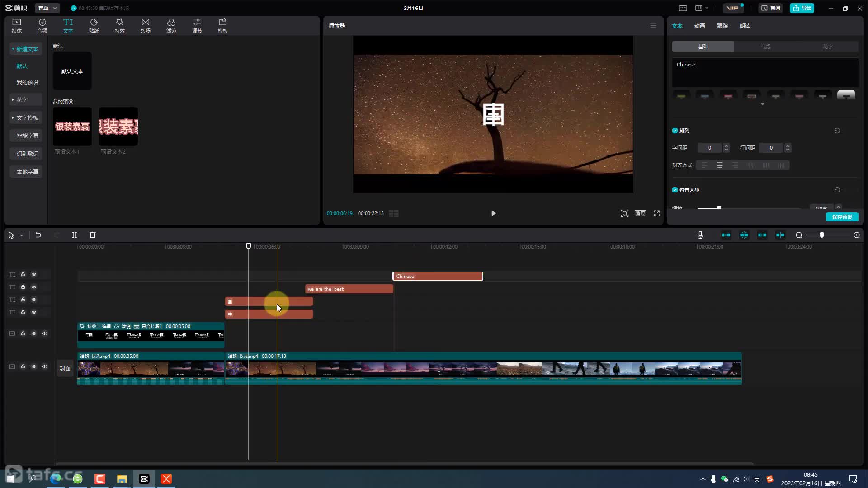868x488 pixels.
Task: Open 识别歌词 lyrics recognition
Action: point(26,154)
